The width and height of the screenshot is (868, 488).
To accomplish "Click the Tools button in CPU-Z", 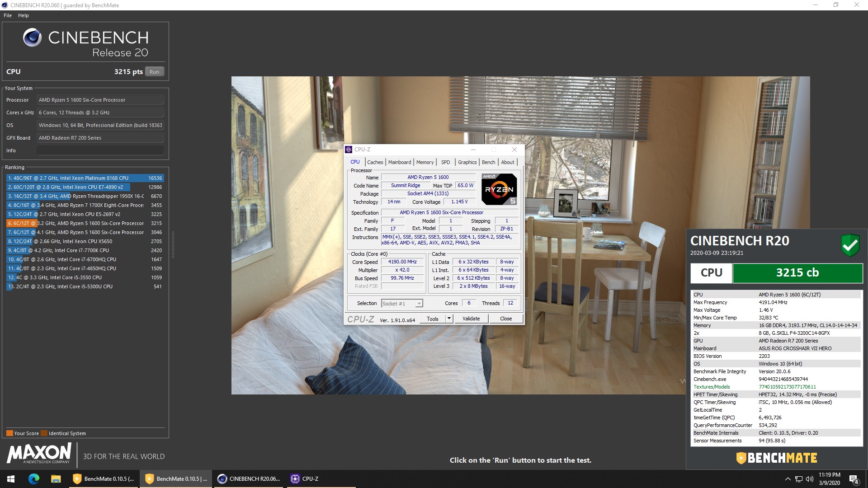I will 433,319.
